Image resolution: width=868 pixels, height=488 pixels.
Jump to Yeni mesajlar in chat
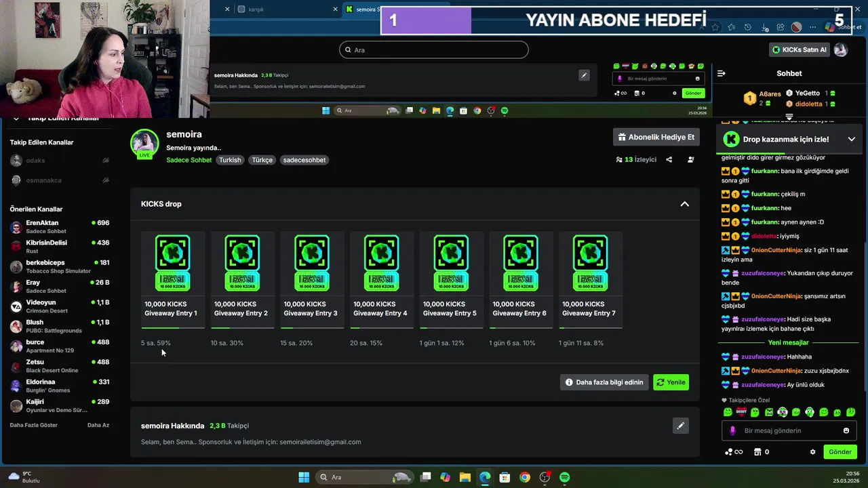[x=788, y=342]
